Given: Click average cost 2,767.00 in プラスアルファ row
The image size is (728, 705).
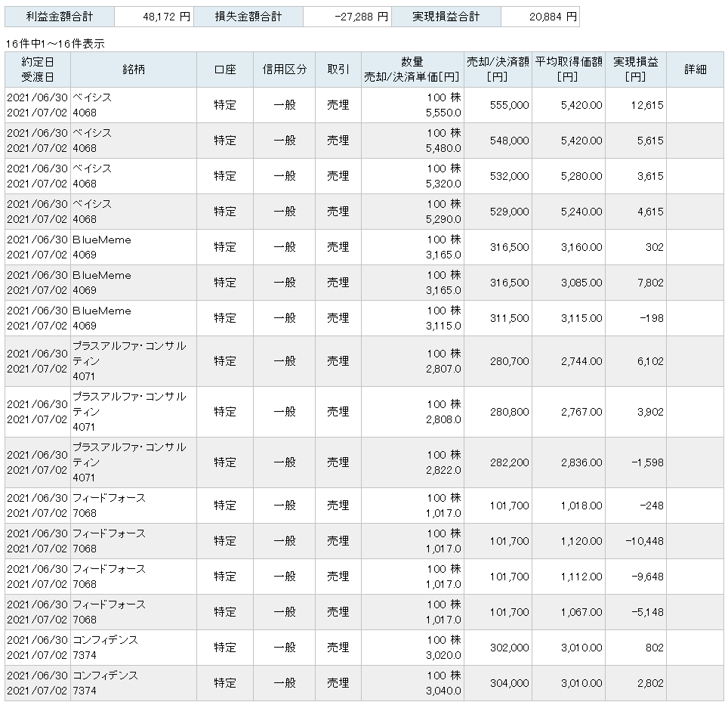Looking at the screenshot, I should coord(581,412).
